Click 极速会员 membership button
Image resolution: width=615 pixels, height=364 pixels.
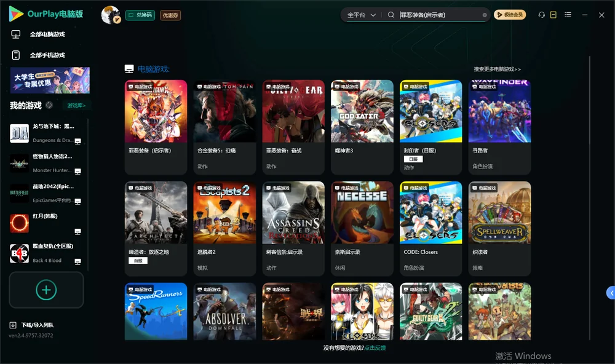510,15
